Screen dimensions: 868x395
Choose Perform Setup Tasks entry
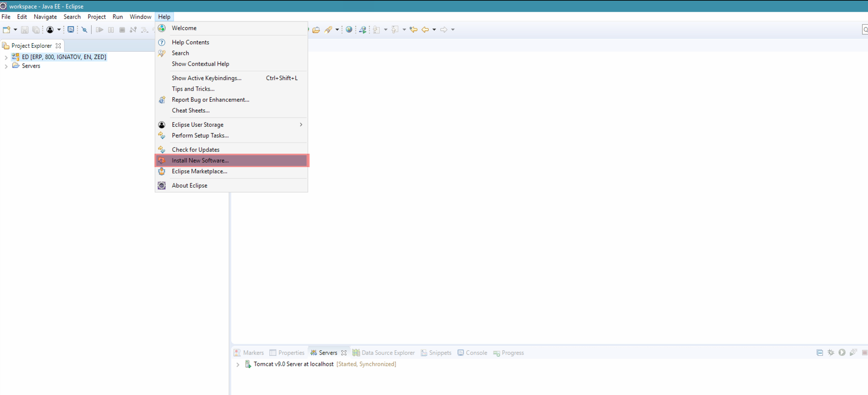(231, 136)
